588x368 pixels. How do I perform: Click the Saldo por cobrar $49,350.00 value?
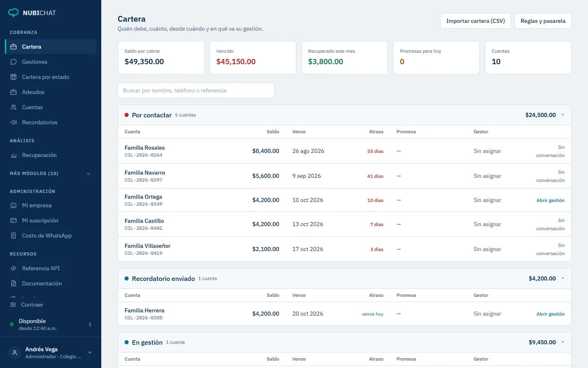tap(144, 62)
